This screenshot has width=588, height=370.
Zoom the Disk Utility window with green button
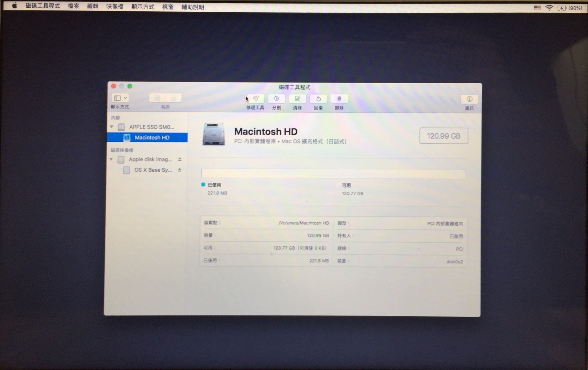[x=130, y=86]
